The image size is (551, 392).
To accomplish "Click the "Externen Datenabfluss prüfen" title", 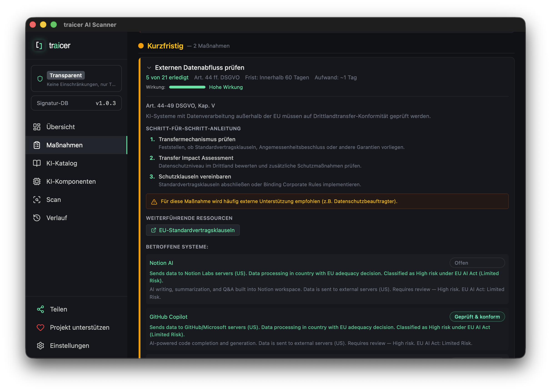I will pyautogui.click(x=200, y=68).
